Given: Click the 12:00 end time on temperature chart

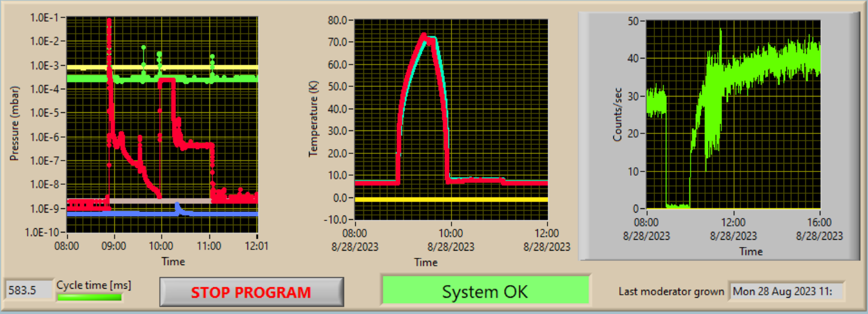Looking at the screenshot, I should tap(547, 232).
